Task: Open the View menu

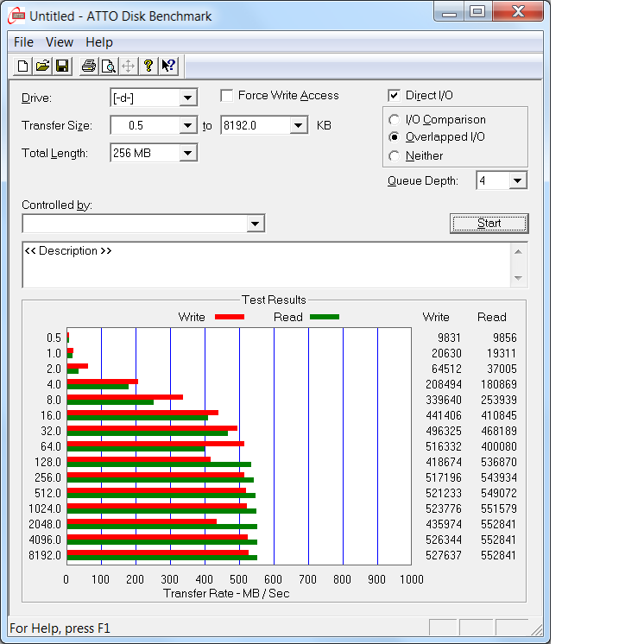Action: (x=60, y=42)
